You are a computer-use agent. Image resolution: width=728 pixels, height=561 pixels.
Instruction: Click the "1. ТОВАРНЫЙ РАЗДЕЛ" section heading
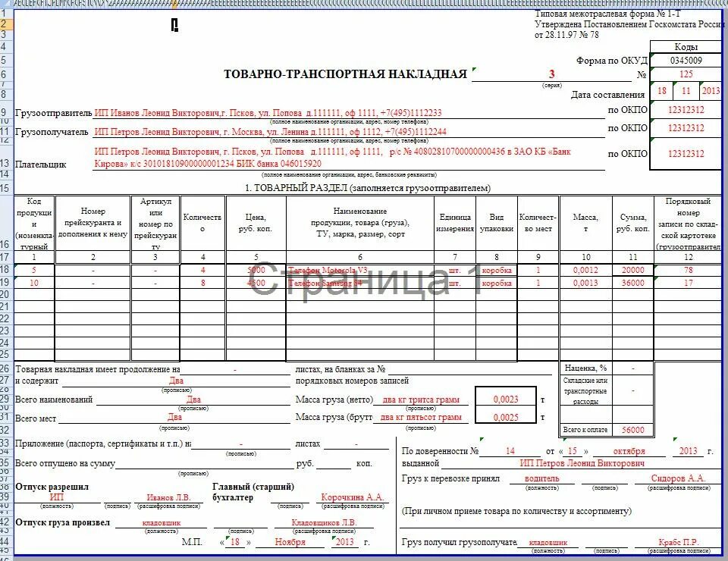[x=367, y=188]
